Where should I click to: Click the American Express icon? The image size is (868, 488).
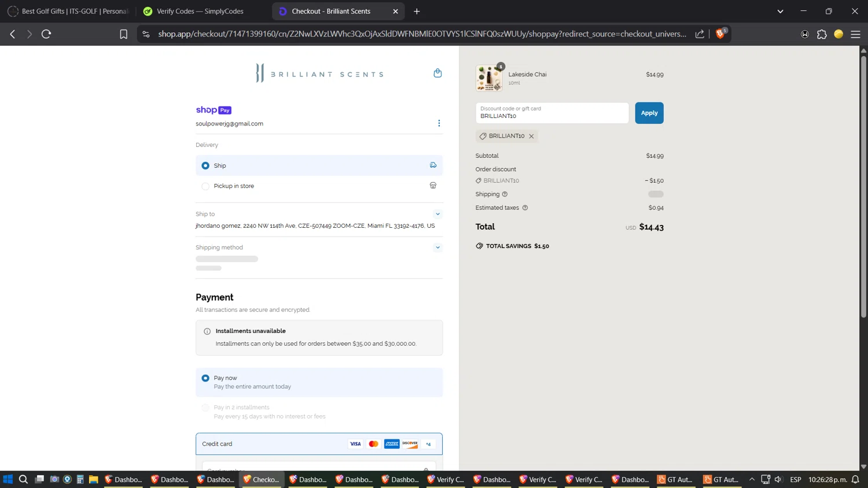392,444
